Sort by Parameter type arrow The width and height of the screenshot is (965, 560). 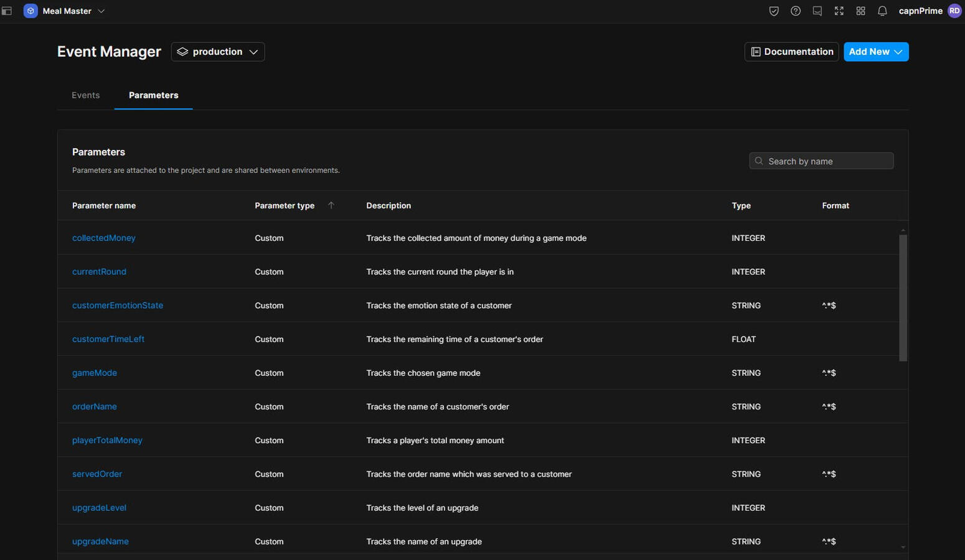point(331,205)
